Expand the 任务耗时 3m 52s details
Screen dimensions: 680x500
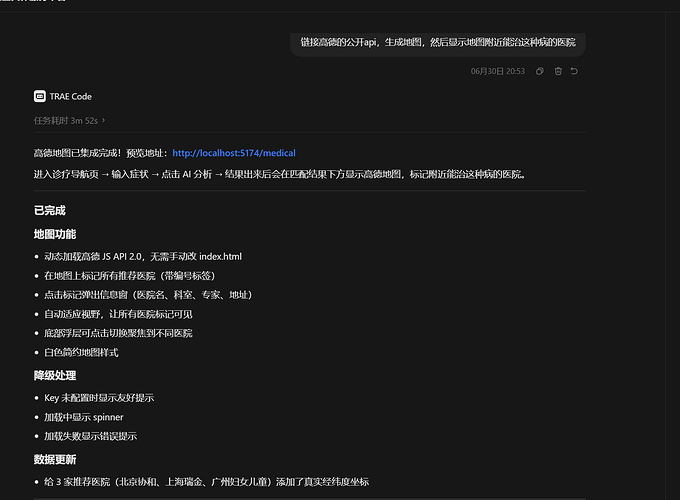click(x=69, y=121)
